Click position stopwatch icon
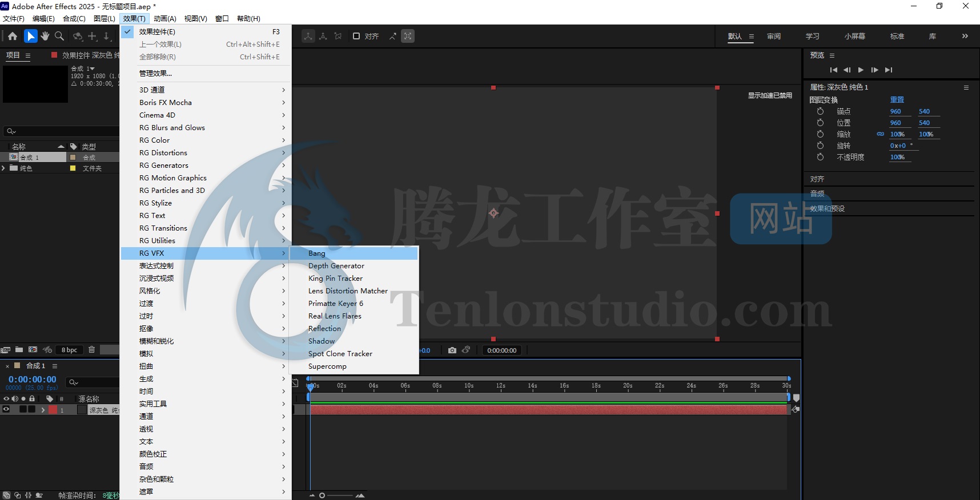 click(820, 123)
